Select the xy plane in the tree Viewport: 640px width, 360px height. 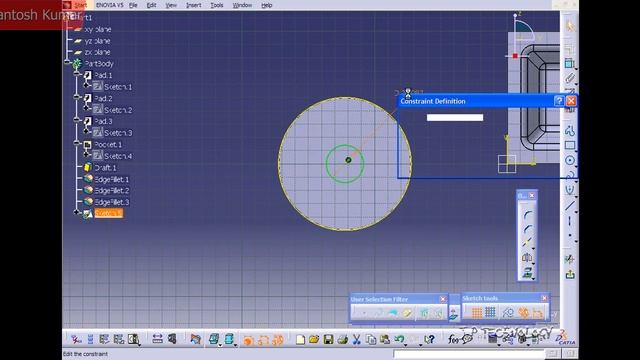pos(97,29)
